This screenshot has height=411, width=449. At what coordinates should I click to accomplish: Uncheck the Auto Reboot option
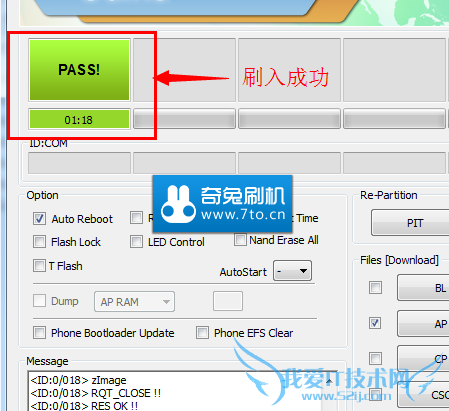pos(39,219)
